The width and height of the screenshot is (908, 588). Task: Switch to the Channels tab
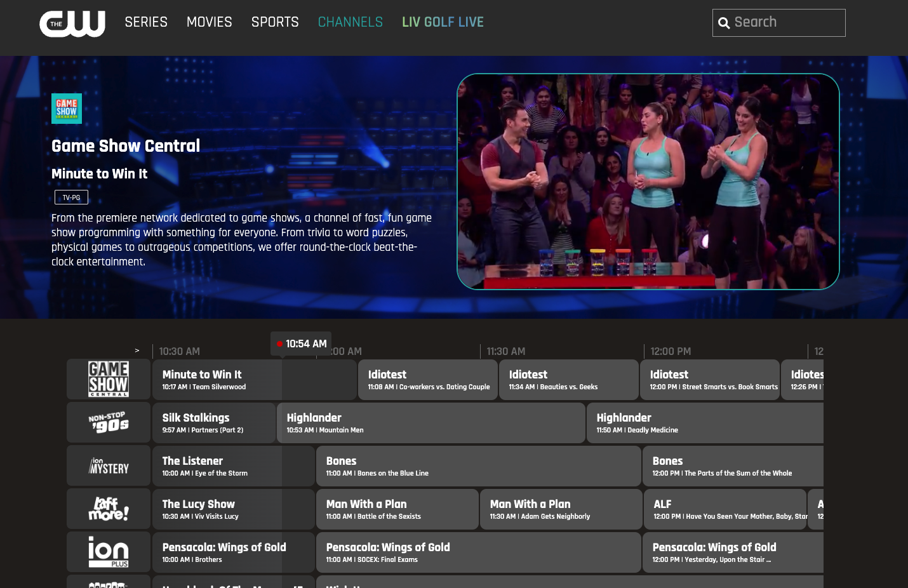click(351, 22)
